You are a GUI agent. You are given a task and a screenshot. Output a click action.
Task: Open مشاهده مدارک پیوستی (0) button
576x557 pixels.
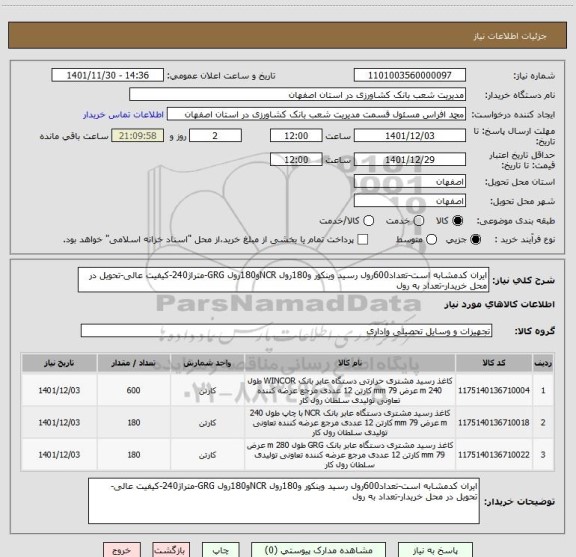pos(318,550)
